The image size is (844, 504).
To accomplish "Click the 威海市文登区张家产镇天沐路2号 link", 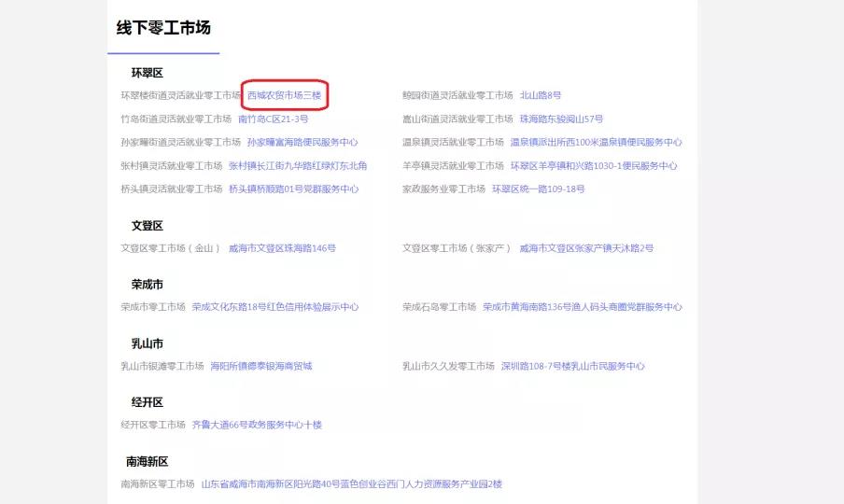I will (x=586, y=248).
